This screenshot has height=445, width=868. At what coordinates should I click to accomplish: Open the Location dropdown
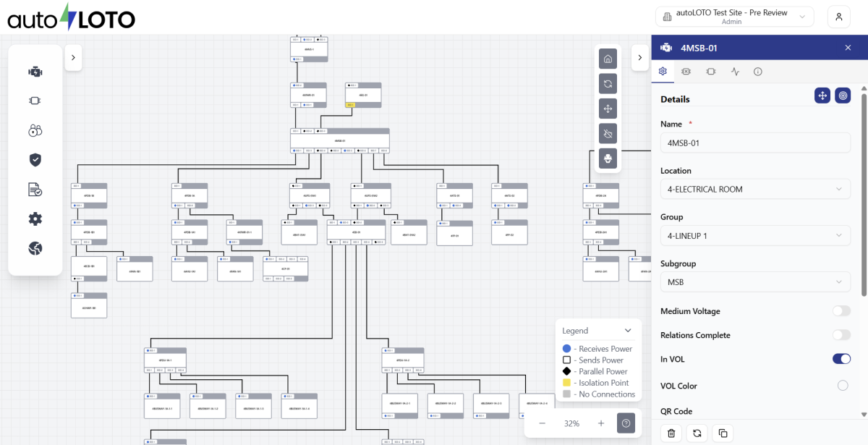tap(754, 190)
